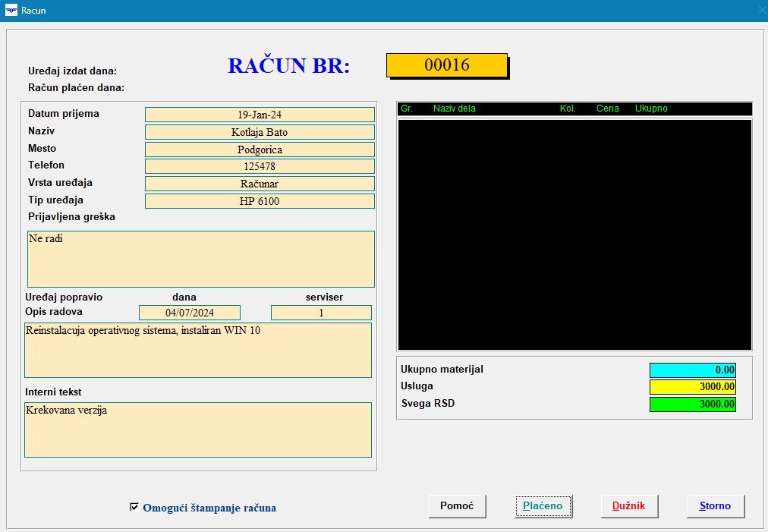The width and height of the screenshot is (768, 532).
Task: Click the Pomoć button
Action: tap(457, 506)
